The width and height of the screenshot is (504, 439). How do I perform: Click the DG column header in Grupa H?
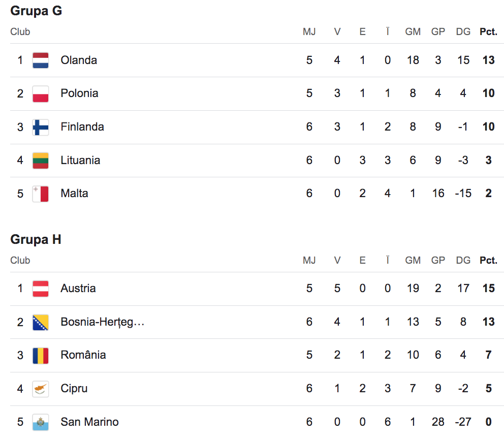coord(463,260)
